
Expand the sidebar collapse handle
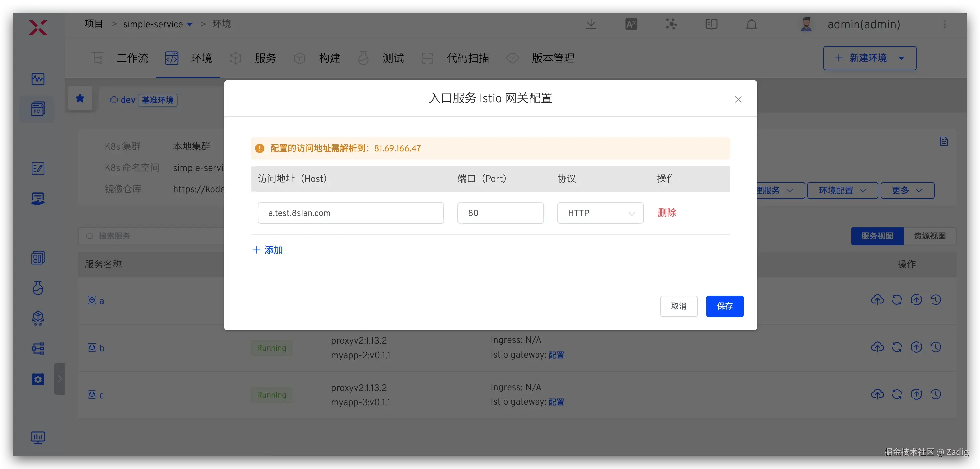point(59,379)
